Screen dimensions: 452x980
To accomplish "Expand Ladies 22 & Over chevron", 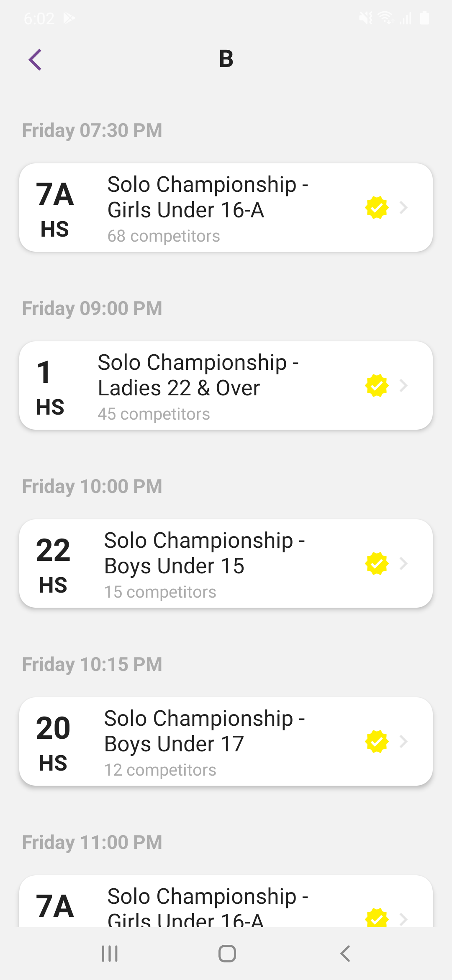I will click(403, 386).
